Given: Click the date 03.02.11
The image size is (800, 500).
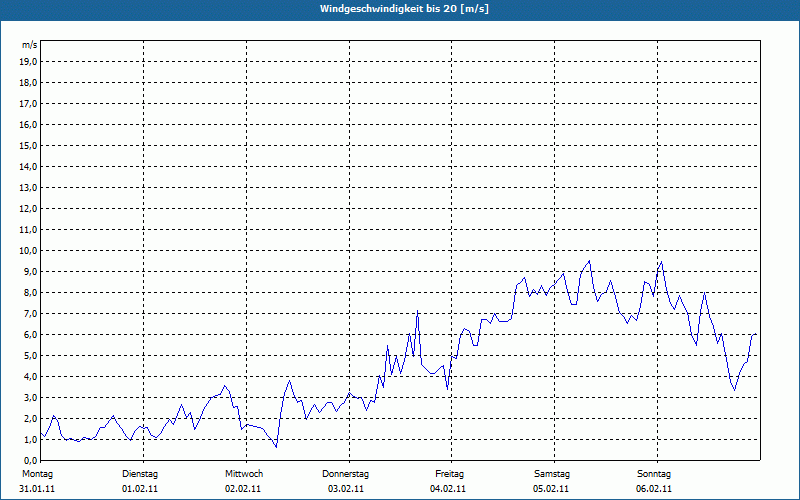Looking at the screenshot, I should pyautogui.click(x=346, y=489).
